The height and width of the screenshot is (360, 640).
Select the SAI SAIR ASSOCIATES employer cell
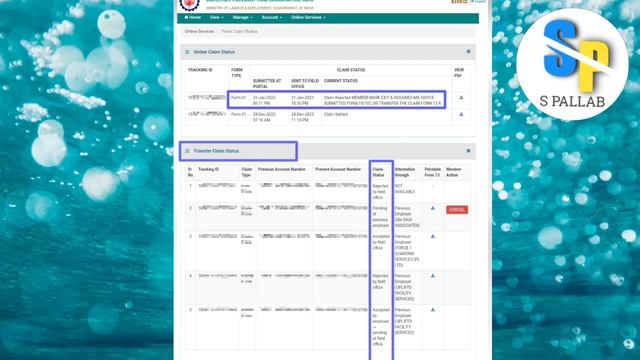tap(407, 217)
